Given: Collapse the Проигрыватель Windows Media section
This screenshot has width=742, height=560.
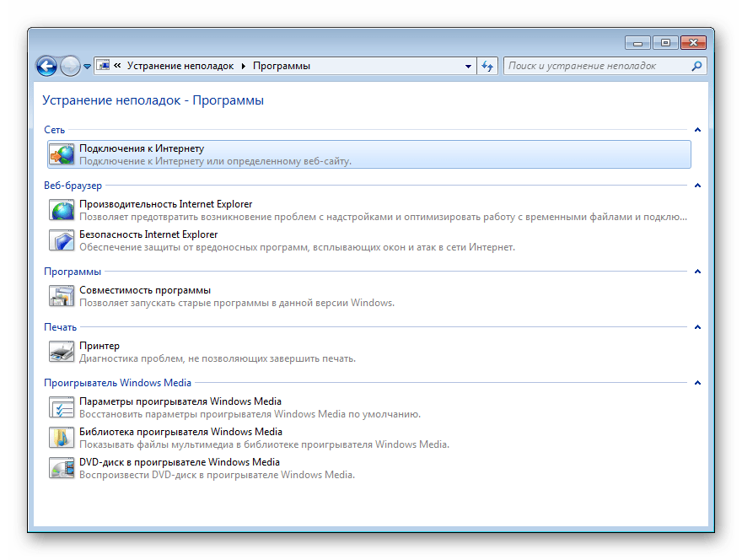Looking at the screenshot, I should tap(697, 383).
